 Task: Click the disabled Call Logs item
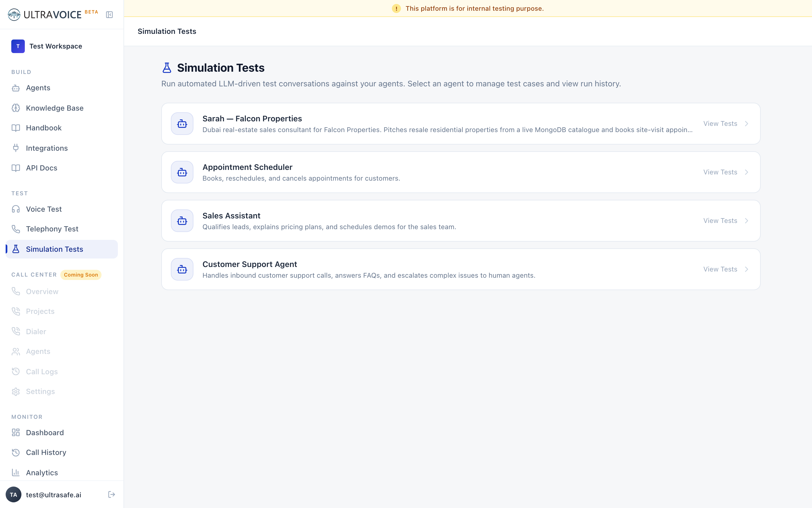[62, 372]
